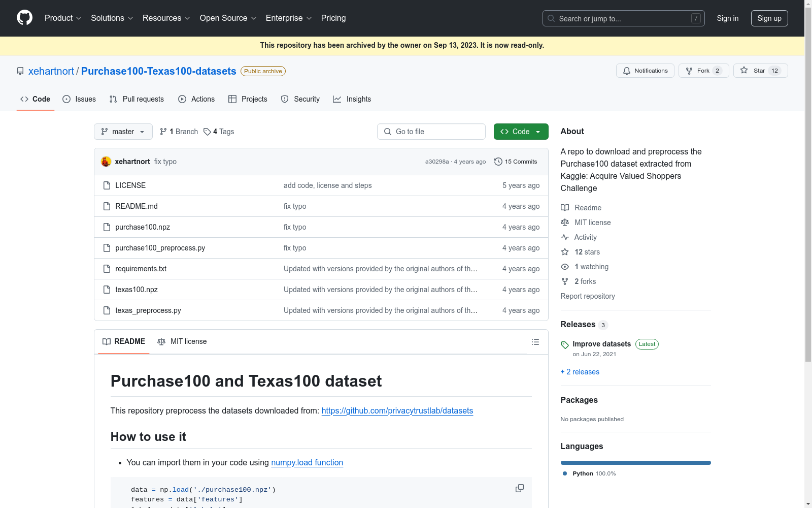Click the Go to file input
The height and width of the screenshot is (508, 812).
[431, 132]
